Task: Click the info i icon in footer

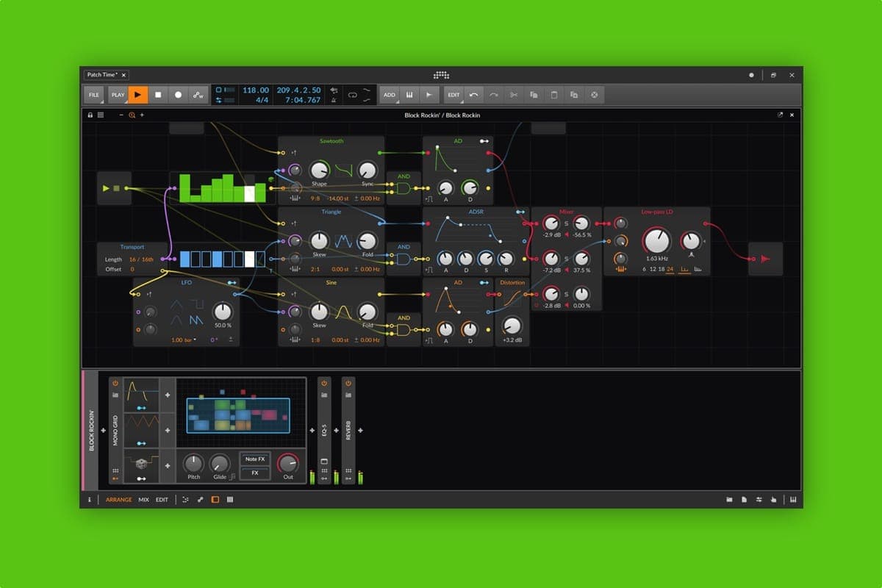Action: coord(90,500)
